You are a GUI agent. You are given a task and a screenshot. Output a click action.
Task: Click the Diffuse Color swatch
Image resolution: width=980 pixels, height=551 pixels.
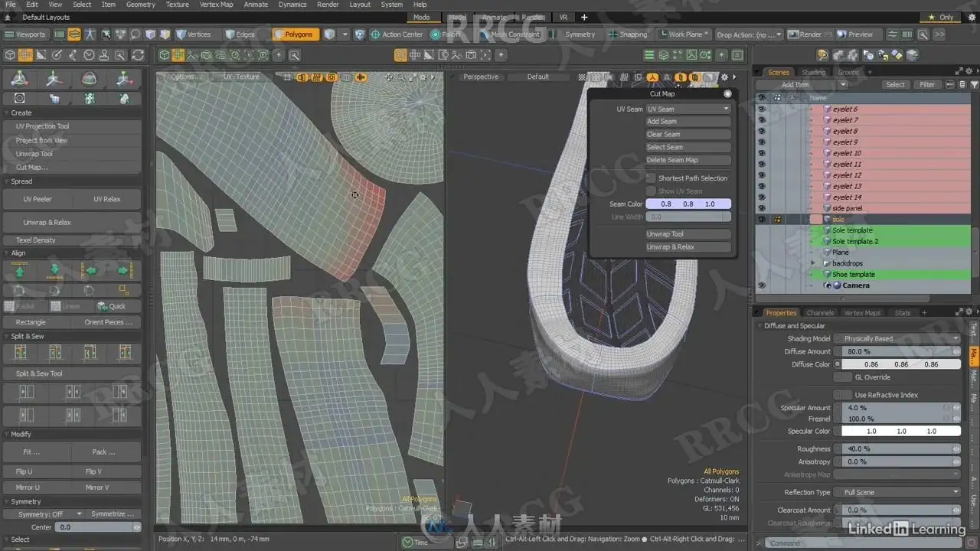tap(901, 364)
